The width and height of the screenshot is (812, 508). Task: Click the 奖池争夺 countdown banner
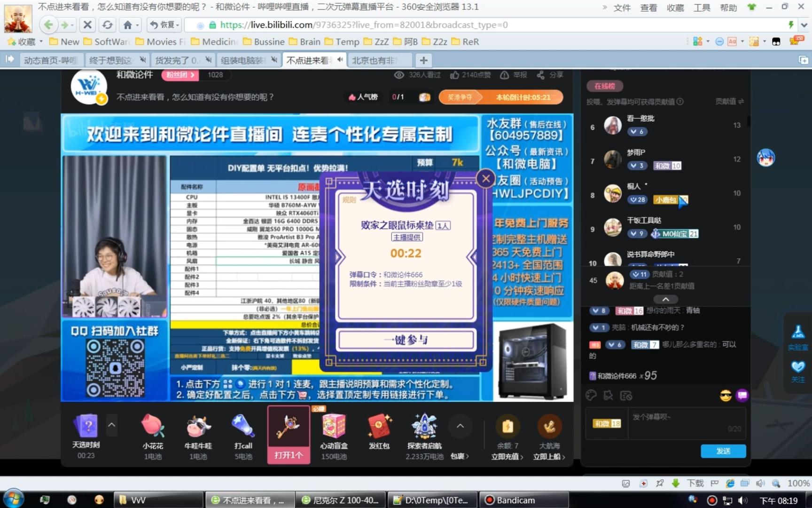(501, 97)
